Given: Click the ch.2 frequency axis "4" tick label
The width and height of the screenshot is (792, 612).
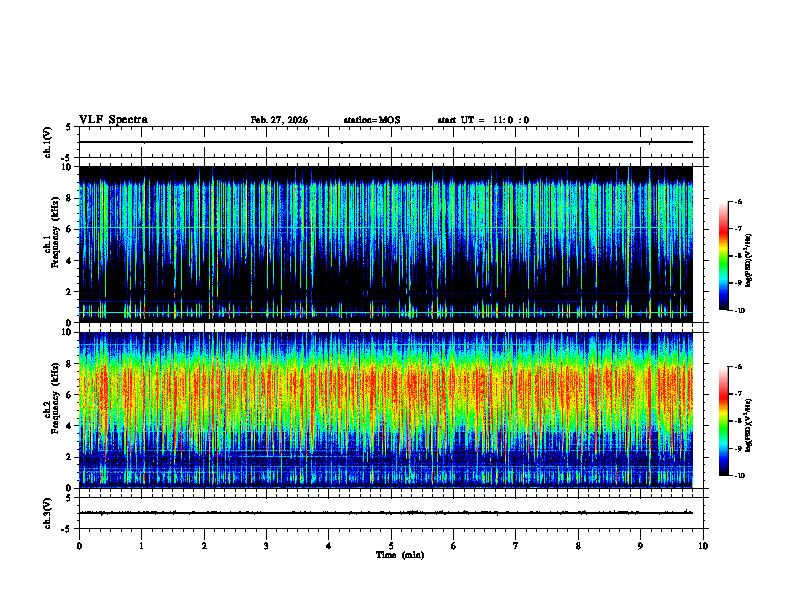Looking at the screenshot, I should click(x=70, y=426).
